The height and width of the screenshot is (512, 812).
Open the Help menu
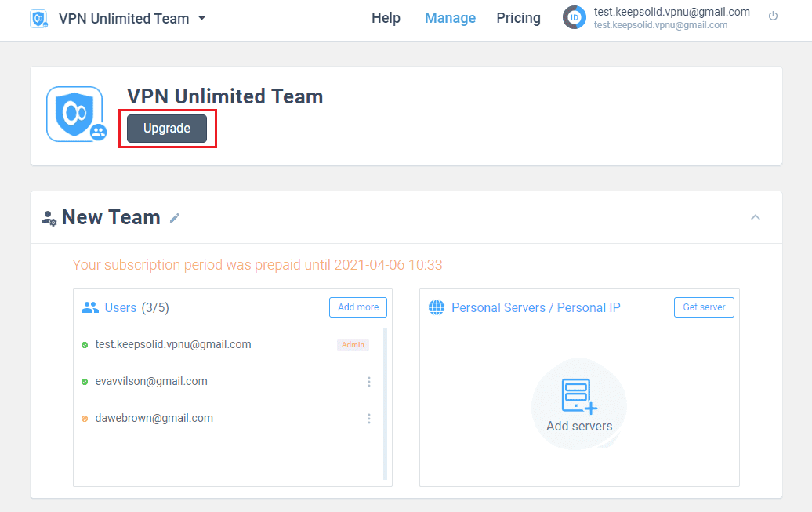tap(386, 18)
